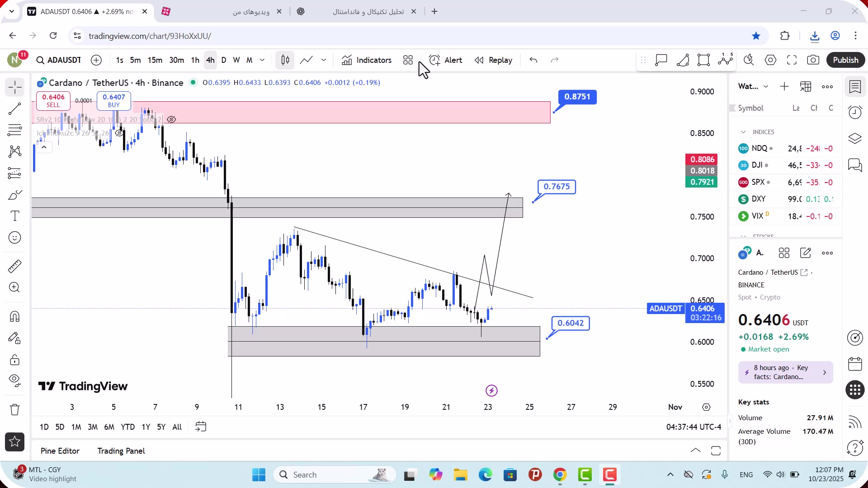Select the W weekly timeframe

pos(236,60)
